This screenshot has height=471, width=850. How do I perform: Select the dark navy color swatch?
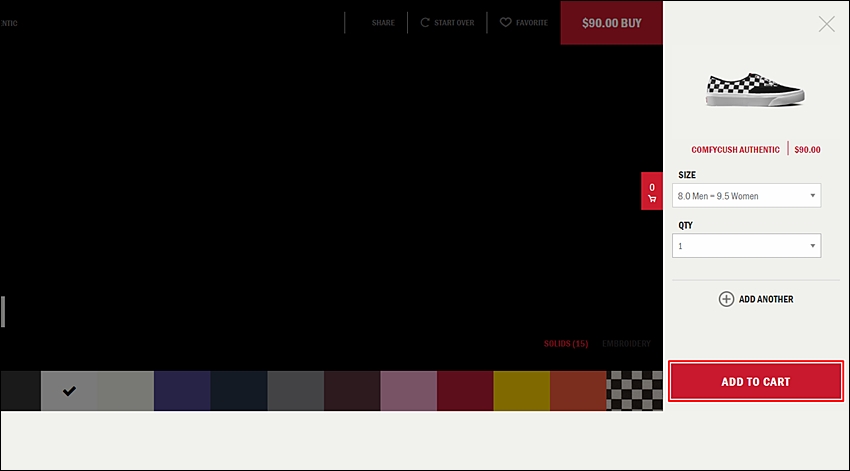(x=239, y=391)
